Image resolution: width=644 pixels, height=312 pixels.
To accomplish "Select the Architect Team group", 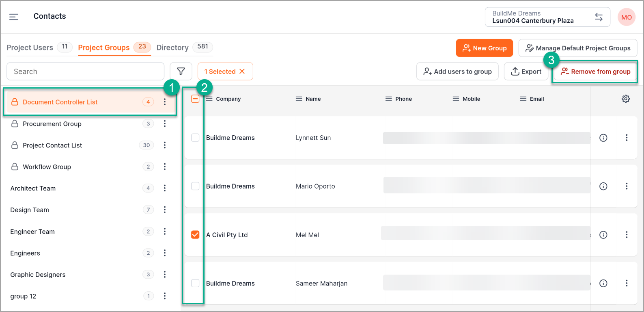I will pos(33,188).
